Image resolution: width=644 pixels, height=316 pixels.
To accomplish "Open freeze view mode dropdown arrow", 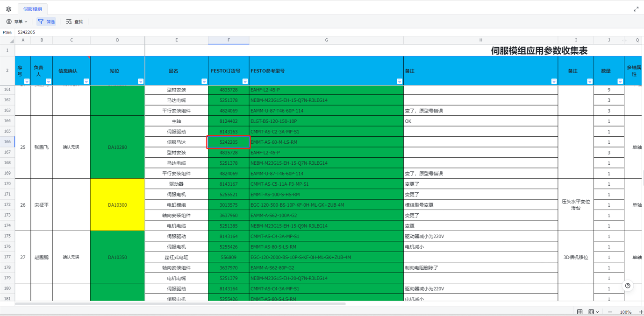I will point(598,312).
